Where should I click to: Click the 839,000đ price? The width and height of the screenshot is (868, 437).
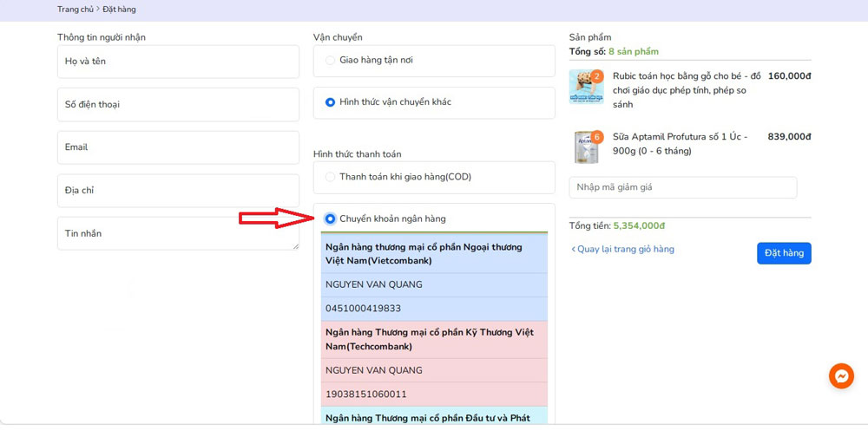pos(789,137)
